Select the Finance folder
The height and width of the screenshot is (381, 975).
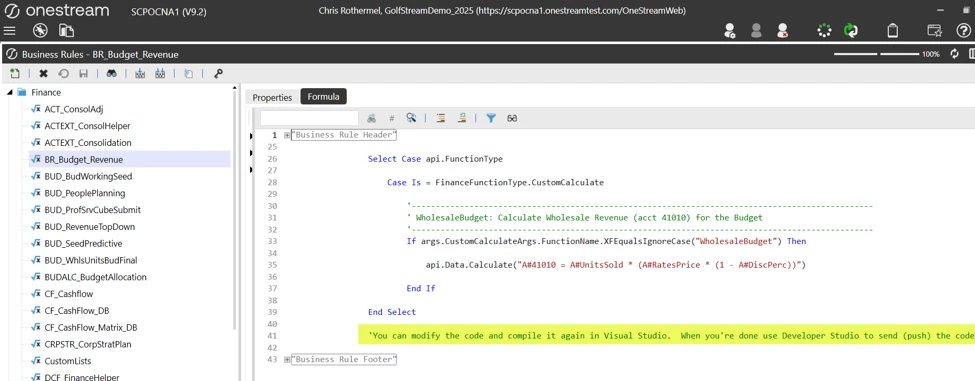[46, 92]
